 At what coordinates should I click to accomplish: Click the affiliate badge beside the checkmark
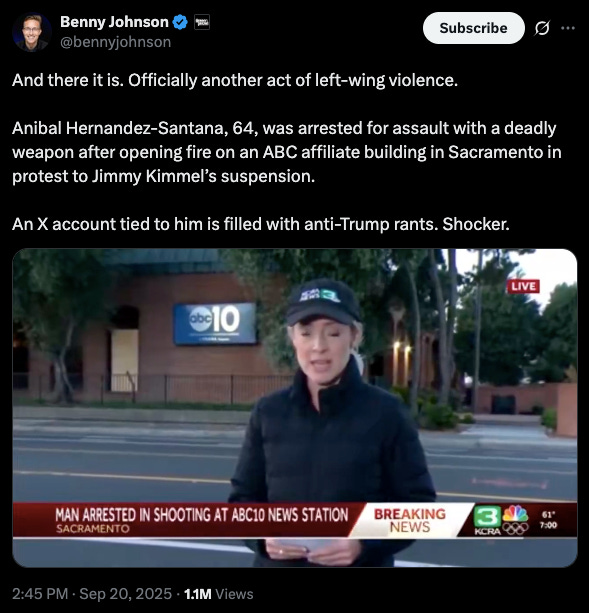(202, 22)
